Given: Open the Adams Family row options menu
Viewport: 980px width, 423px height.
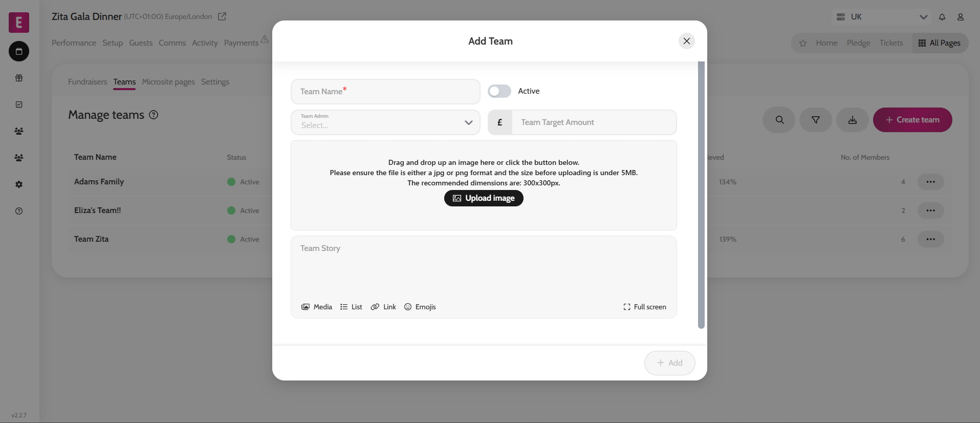Looking at the screenshot, I should [930, 182].
